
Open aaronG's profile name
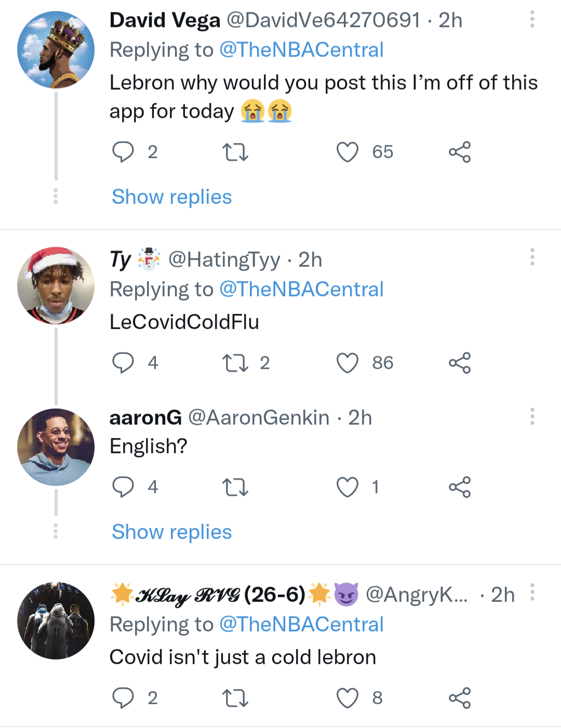pos(145,418)
